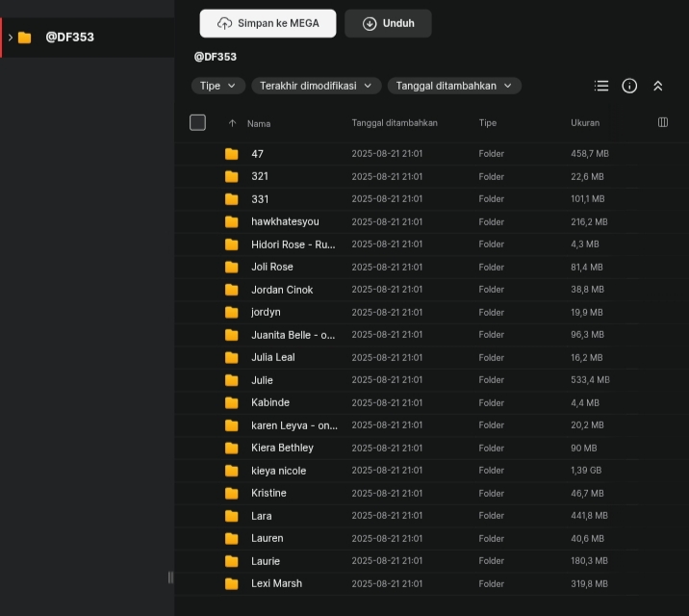Open the Juanita Belle - o... folder

coord(293,335)
